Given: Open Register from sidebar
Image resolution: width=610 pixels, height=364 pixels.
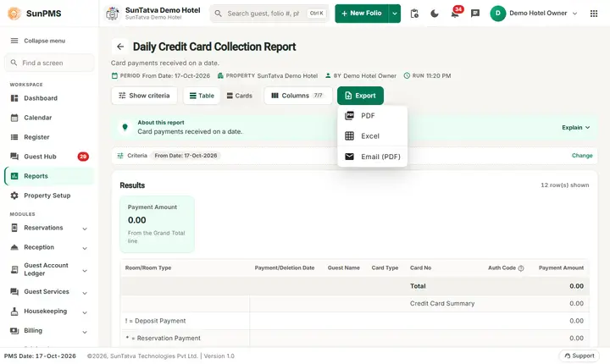Looking at the screenshot, I should coord(49,137).
